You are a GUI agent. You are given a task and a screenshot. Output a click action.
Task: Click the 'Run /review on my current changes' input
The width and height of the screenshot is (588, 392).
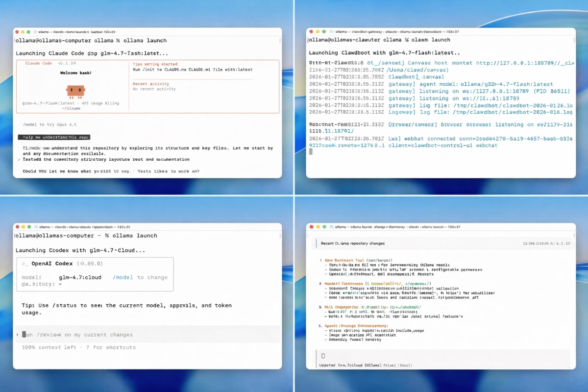[x=147, y=335]
